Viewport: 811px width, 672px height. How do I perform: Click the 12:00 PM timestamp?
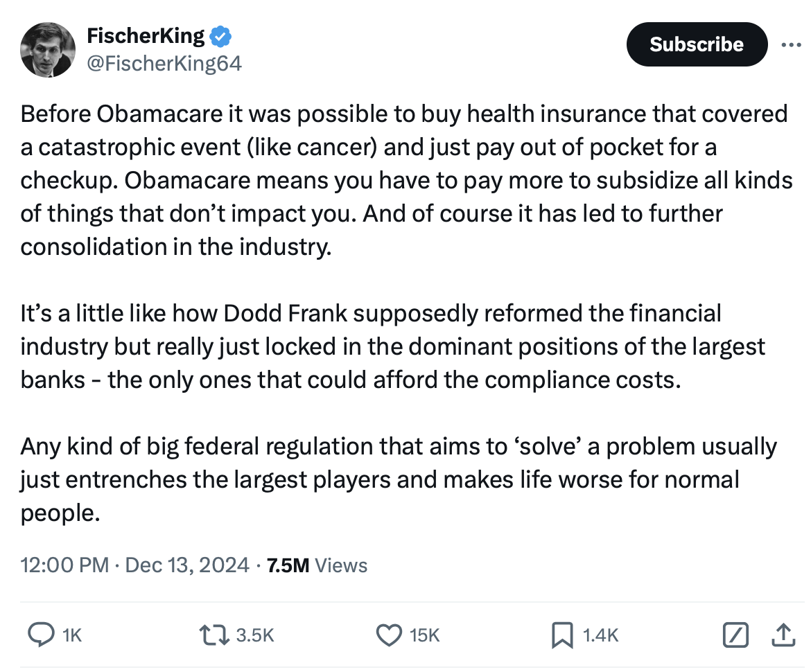[64, 565]
